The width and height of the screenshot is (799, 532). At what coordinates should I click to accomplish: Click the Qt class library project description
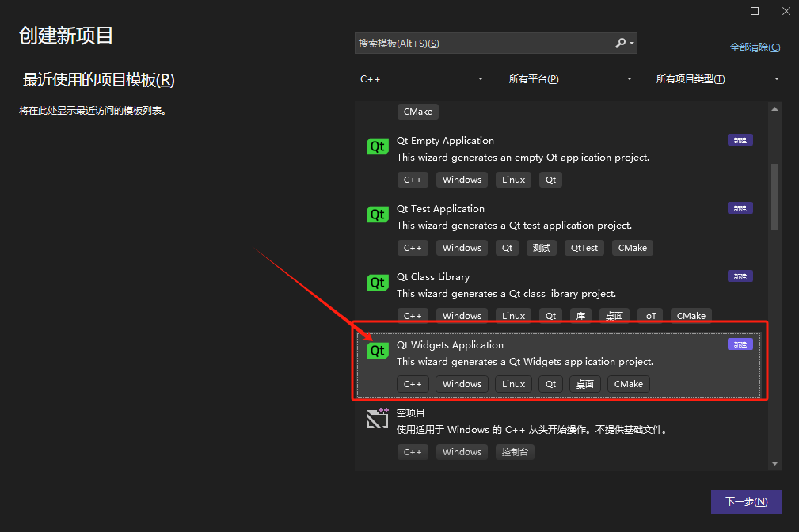pos(506,294)
